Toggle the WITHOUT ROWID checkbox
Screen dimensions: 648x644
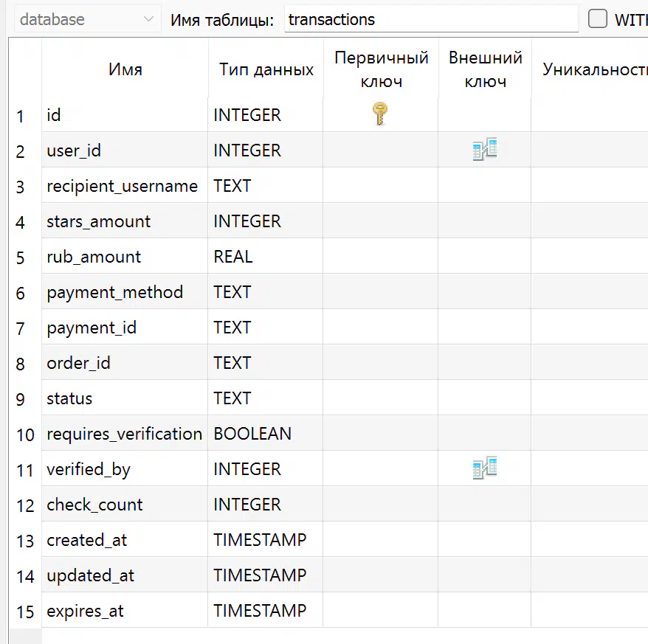tap(598, 19)
